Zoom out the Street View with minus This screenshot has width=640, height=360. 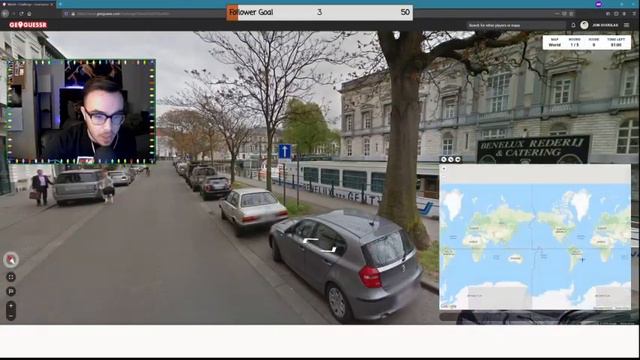pyautogui.click(x=11, y=316)
